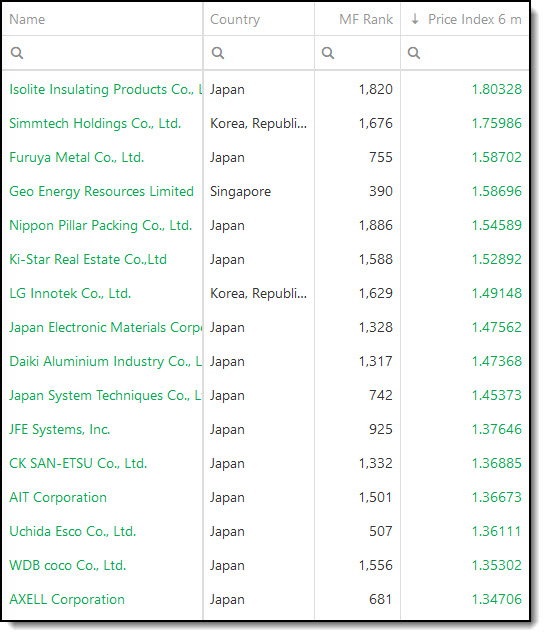Select MF Rank value 755
Screen dimensions: 546x637
click(381, 158)
